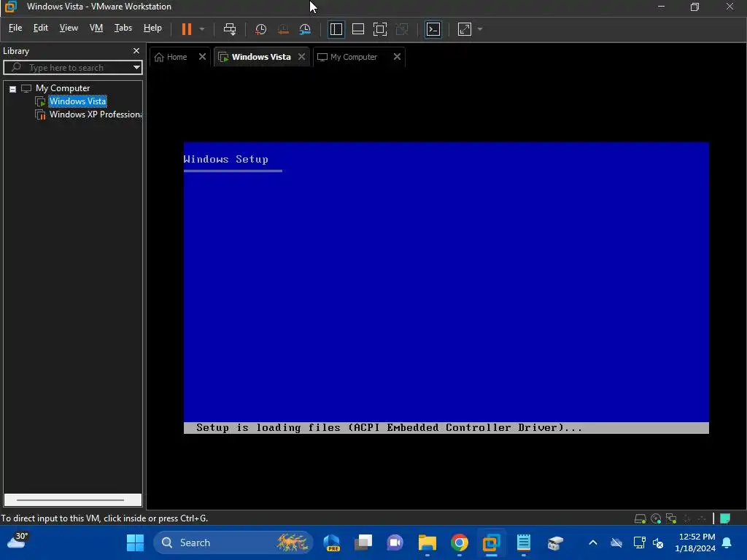This screenshot has height=560, width=747.
Task: Open the Copilot preview taskbar icon
Action: (x=332, y=542)
